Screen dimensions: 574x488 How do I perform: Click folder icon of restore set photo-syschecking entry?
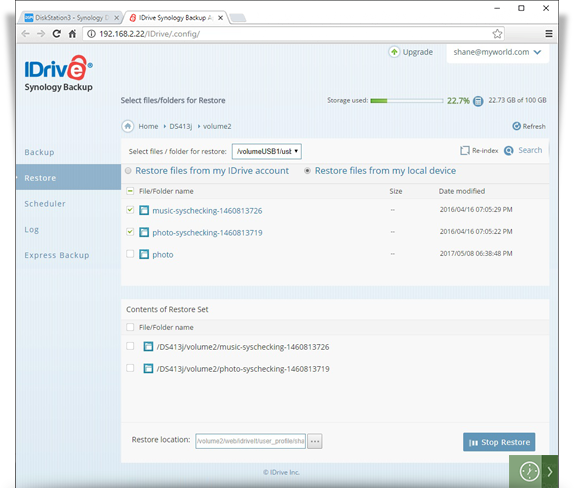(148, 368)
